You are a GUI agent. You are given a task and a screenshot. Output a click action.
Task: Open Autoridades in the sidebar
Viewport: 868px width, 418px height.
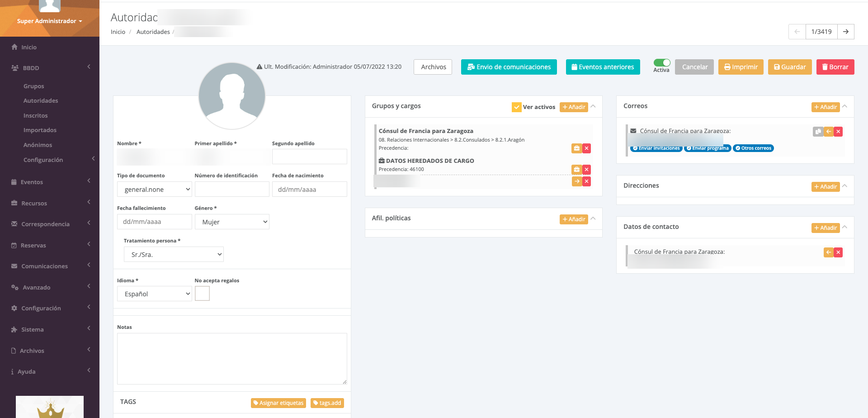click(41, 101)
